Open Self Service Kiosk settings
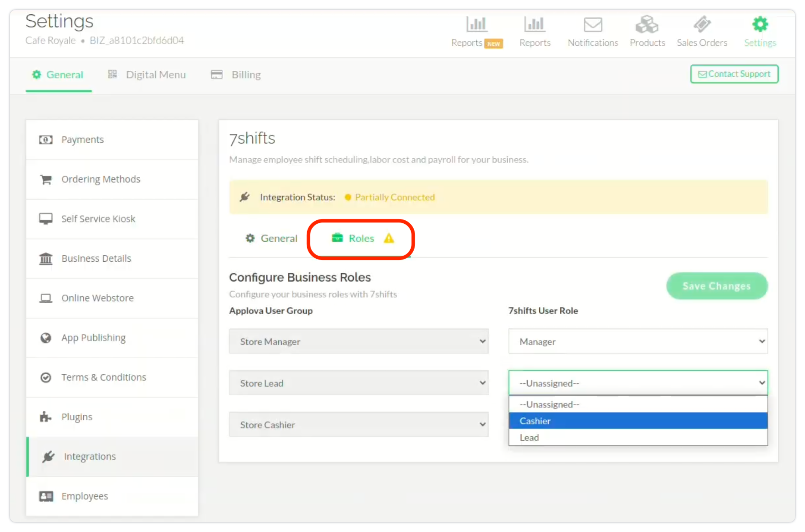805x532 pixels. (x=112, y=219)
